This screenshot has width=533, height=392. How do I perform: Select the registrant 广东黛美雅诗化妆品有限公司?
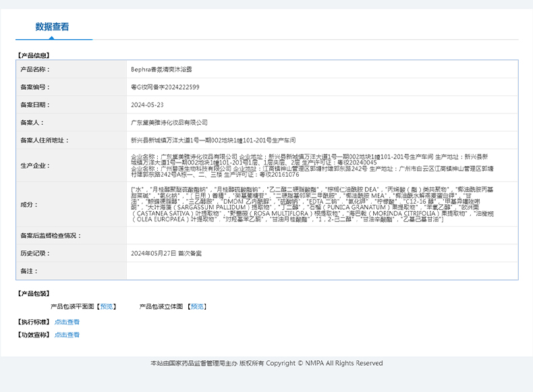point(169,123)
